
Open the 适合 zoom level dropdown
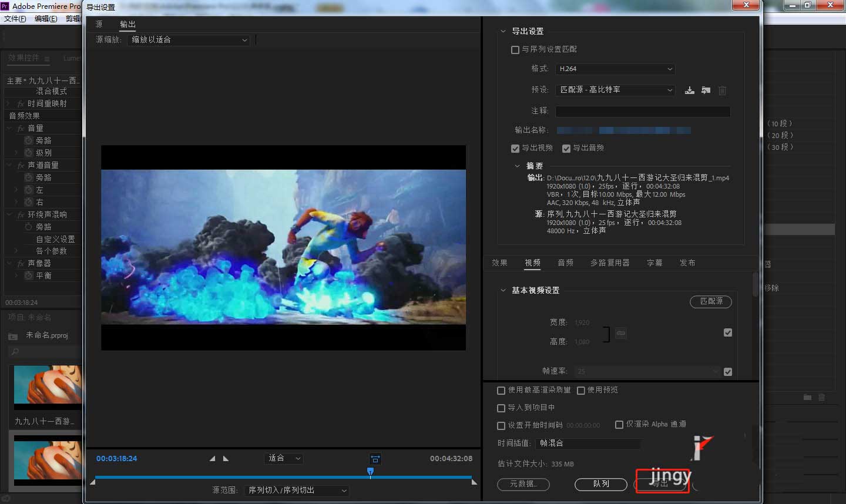click(284, 458)
